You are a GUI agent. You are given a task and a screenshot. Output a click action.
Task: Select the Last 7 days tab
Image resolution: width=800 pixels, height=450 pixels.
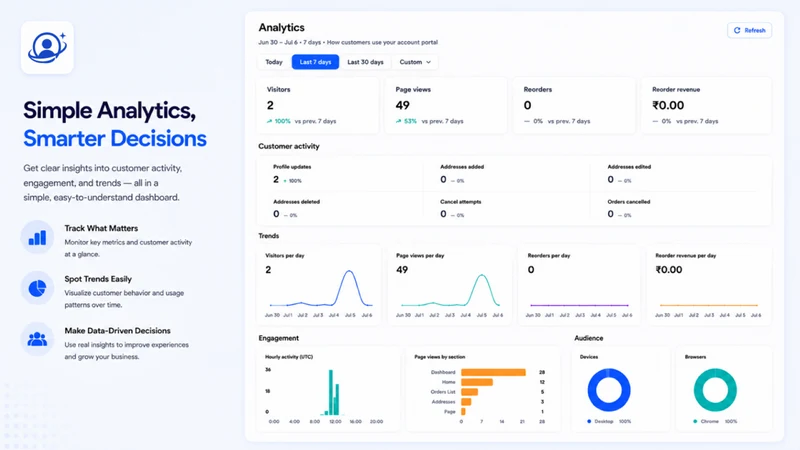click(315, 62)
